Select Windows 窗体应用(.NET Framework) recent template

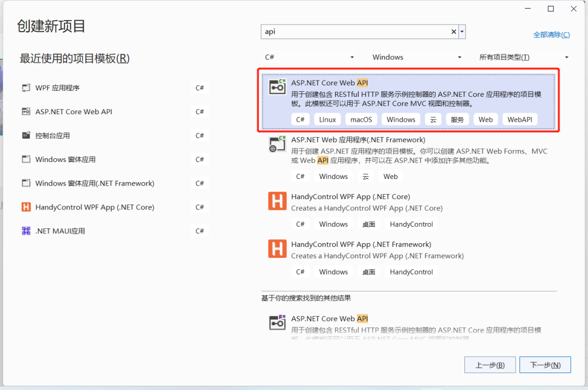coord(114,183)
